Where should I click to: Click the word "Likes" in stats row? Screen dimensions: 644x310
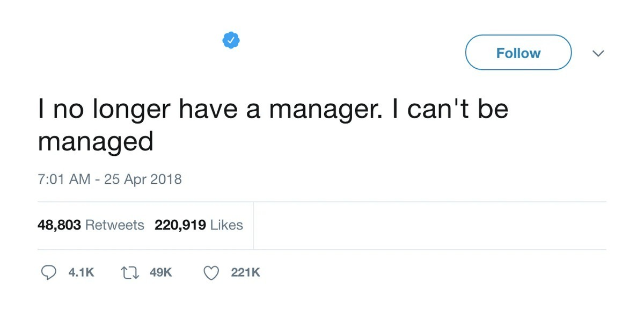point(226,225)
